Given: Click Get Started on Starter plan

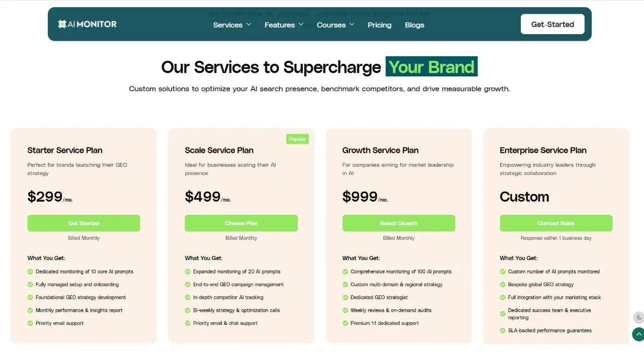Looking at the screenshot, I should coord(84,223).
